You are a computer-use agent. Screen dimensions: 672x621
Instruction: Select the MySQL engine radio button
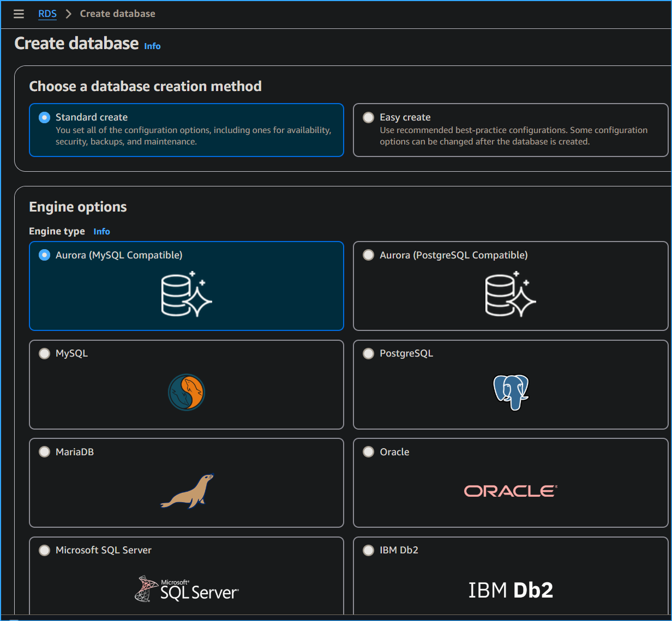point(44,353)
